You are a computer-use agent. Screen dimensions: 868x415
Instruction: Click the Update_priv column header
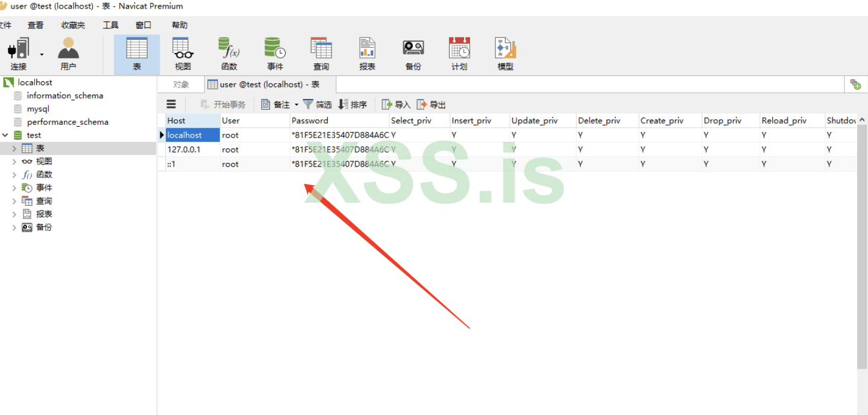point(543,121)
